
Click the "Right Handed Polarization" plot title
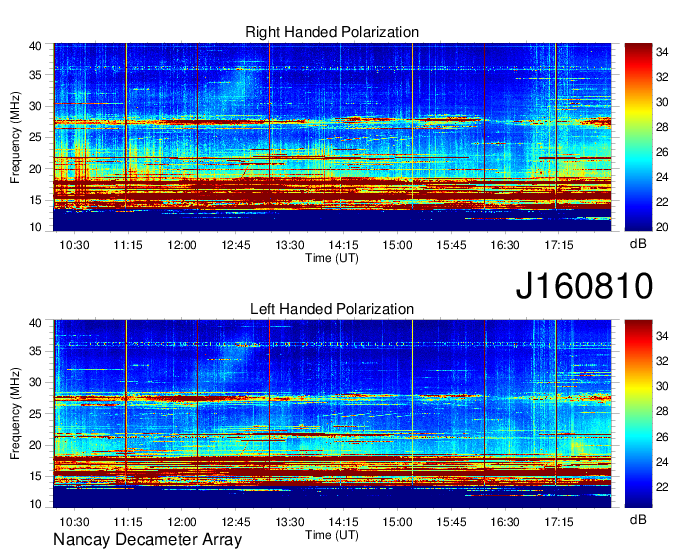[x=332, y=32]
